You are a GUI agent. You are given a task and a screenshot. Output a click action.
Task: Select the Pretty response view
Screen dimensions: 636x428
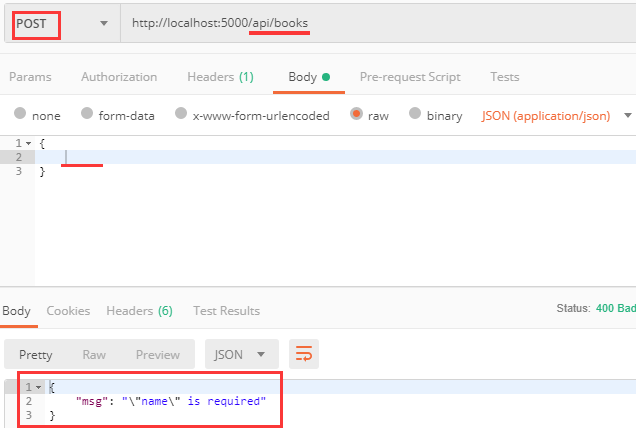click(36, 355)
